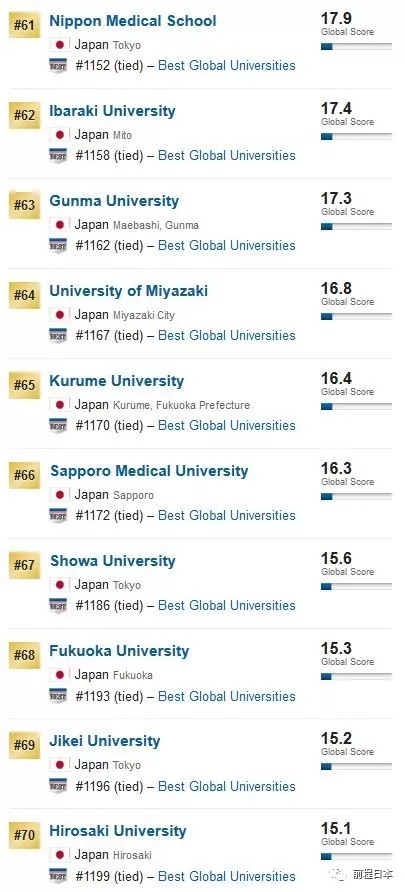
Task: Click the Best badge icon beside #1172 (tied)
Action: tap(58, 515)
